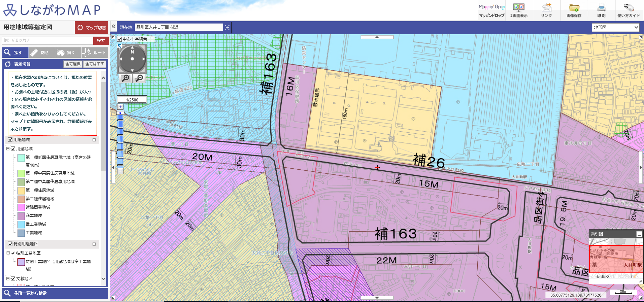Minimize the 索引図 index map panel

tap(639, 234)
